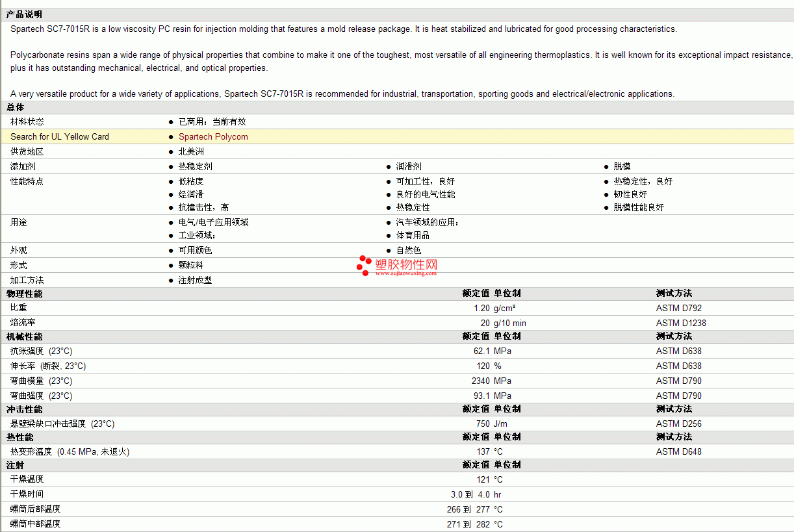The image size is (794, 532).
Task: Select the feature 韧性良好
Action: (x=631, y=194)
